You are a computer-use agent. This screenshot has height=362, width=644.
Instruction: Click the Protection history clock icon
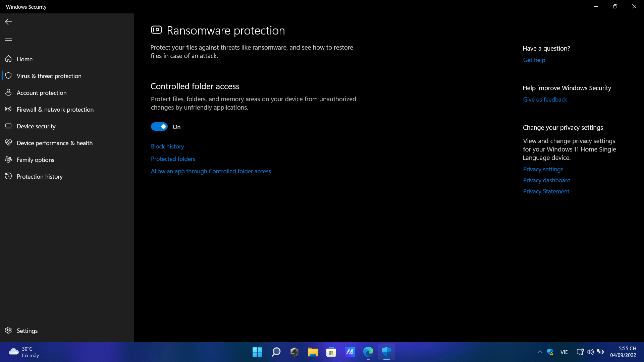pos(8,176)
